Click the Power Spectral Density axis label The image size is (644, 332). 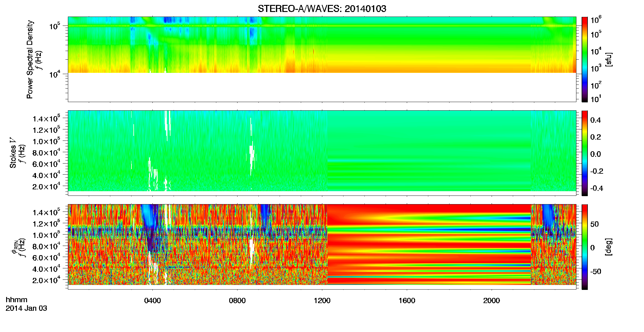tap(30, 59)
